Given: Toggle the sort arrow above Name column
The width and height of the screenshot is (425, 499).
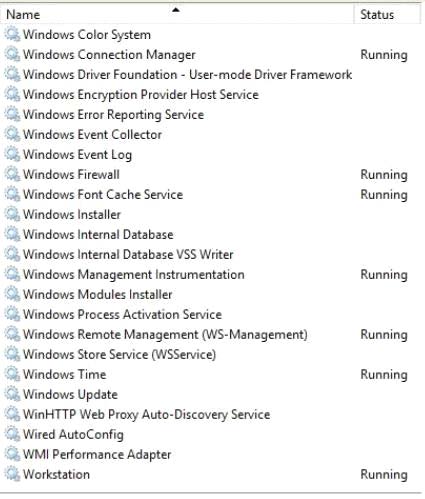Looking at the screenshot, I should (176, 10).
